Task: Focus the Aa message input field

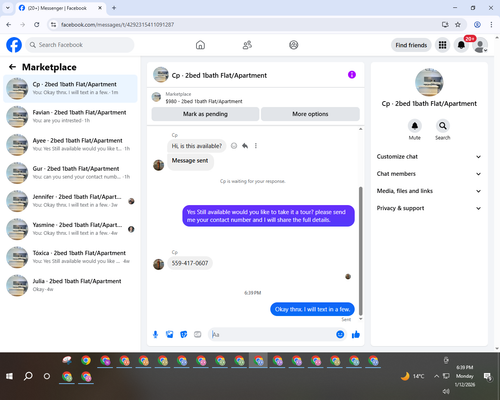Action: coord(272,334)
